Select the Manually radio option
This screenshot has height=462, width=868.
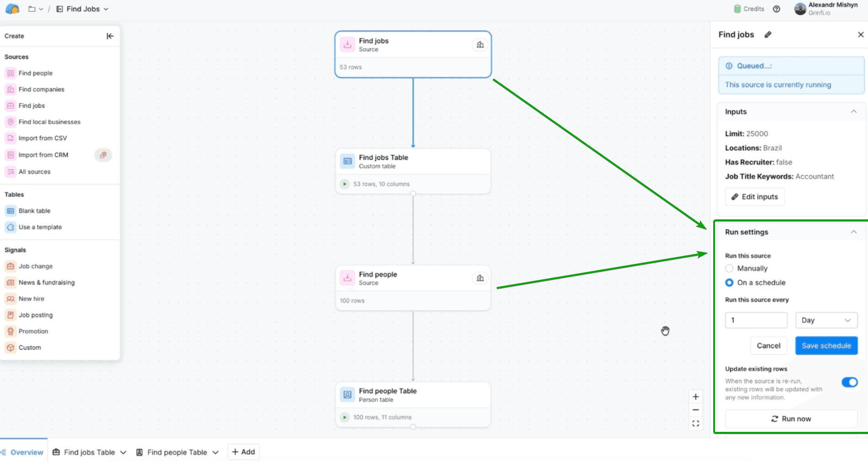729,268
